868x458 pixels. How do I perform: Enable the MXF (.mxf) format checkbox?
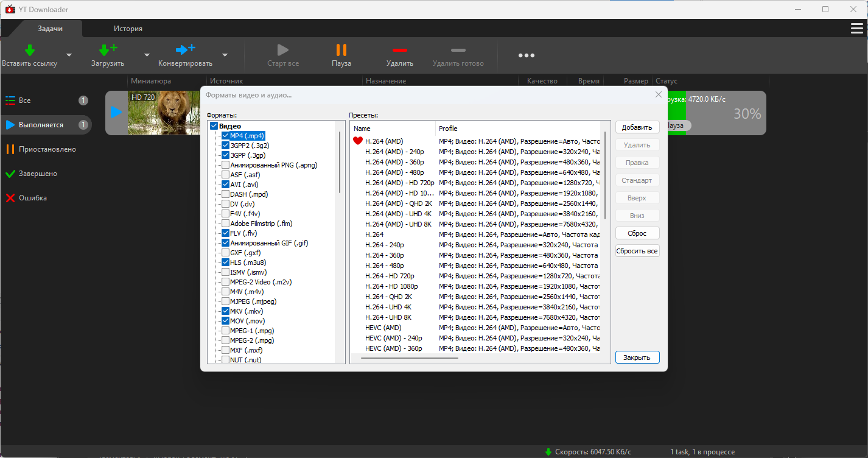tap(226, 350)
